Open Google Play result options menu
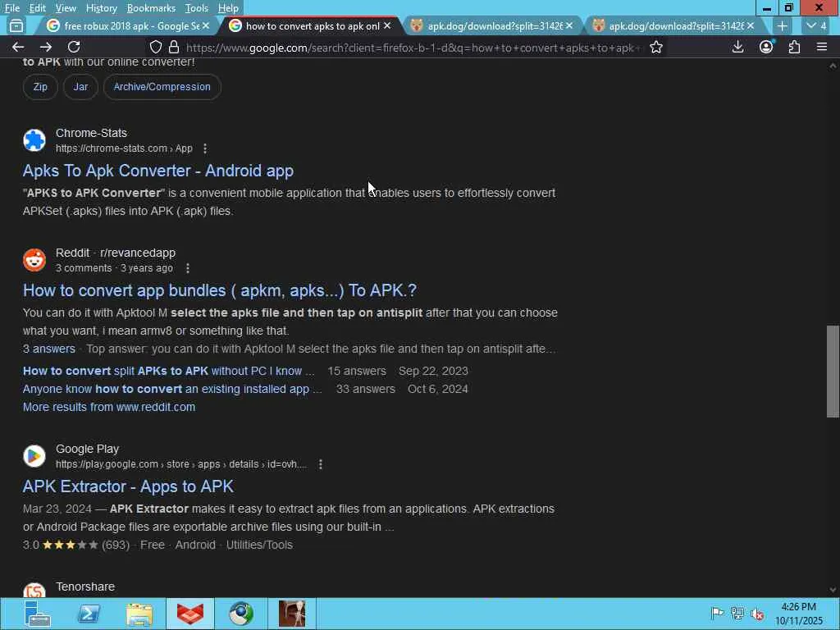The image size is (840, 630). (x=321, y=464)
